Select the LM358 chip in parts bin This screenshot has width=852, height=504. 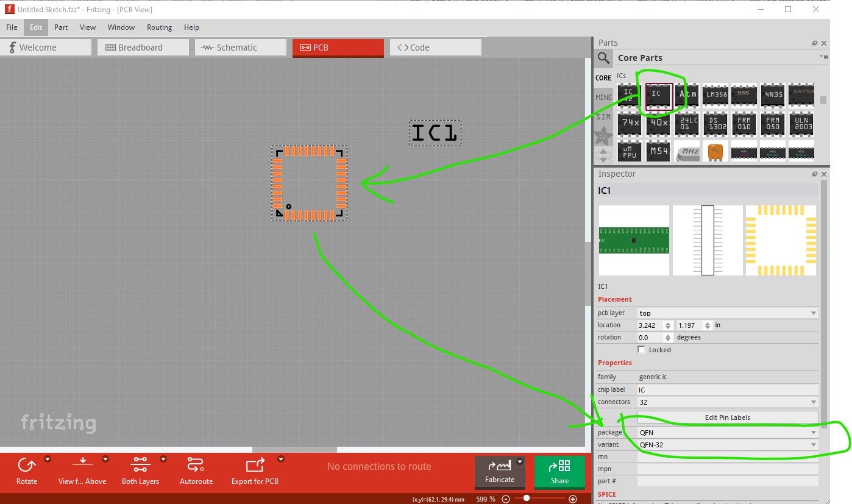[x=715, y=95]
